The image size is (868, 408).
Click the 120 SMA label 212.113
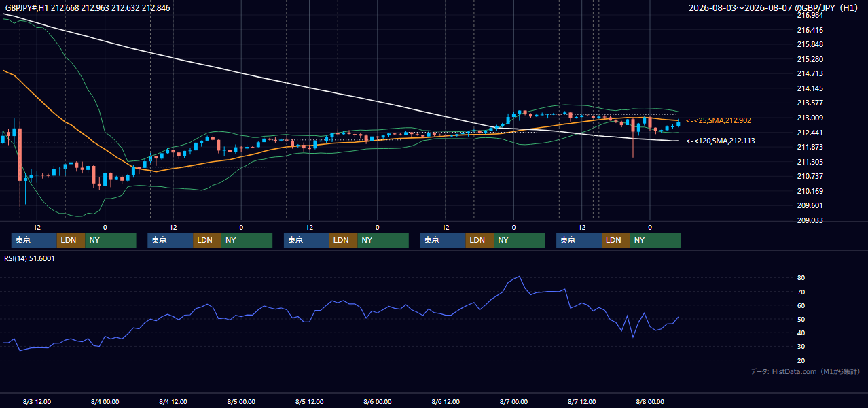(720, 141)
